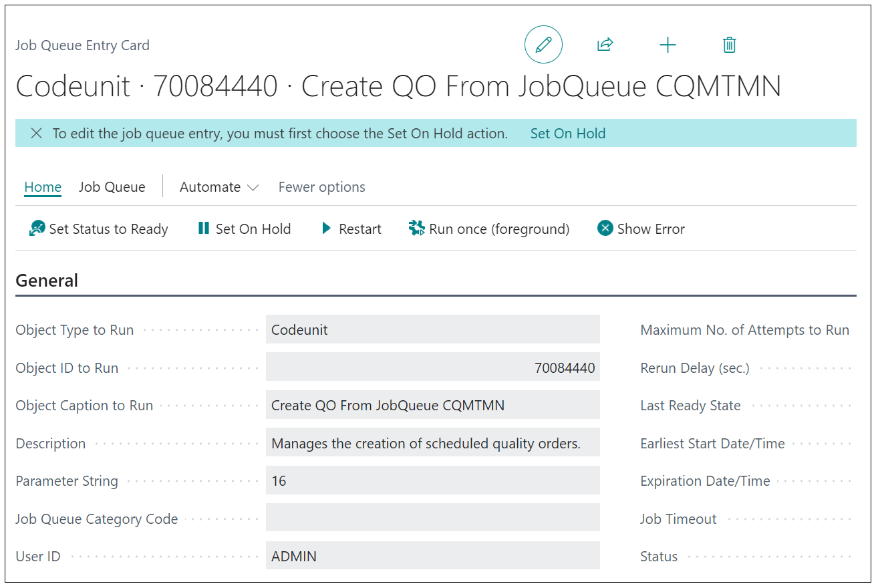Create a new entry with the plus icon
The height and width of the screenshot is (588, 876).
(x=668, y=44)
